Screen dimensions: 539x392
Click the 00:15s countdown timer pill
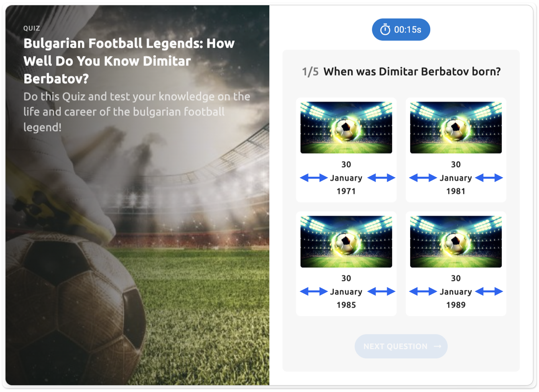point(401,30)
